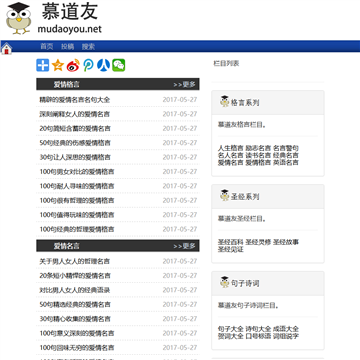Click the owl logo of 慕道友

[x=19, y=18]
